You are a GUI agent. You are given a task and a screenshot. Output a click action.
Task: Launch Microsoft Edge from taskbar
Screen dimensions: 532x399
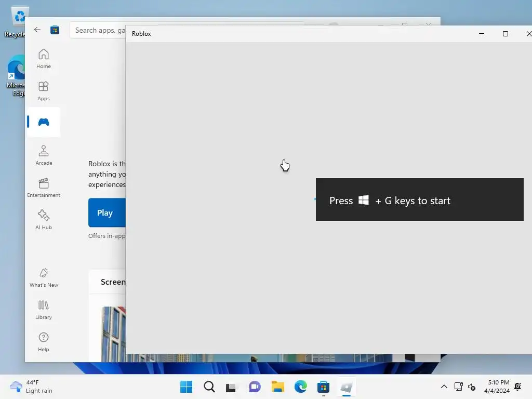(x=300, y=387)
